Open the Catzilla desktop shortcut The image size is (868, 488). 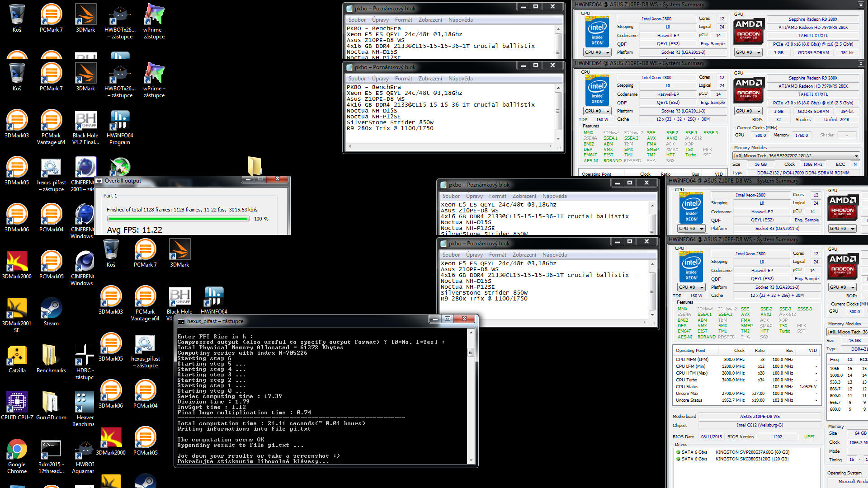[17, 359]
